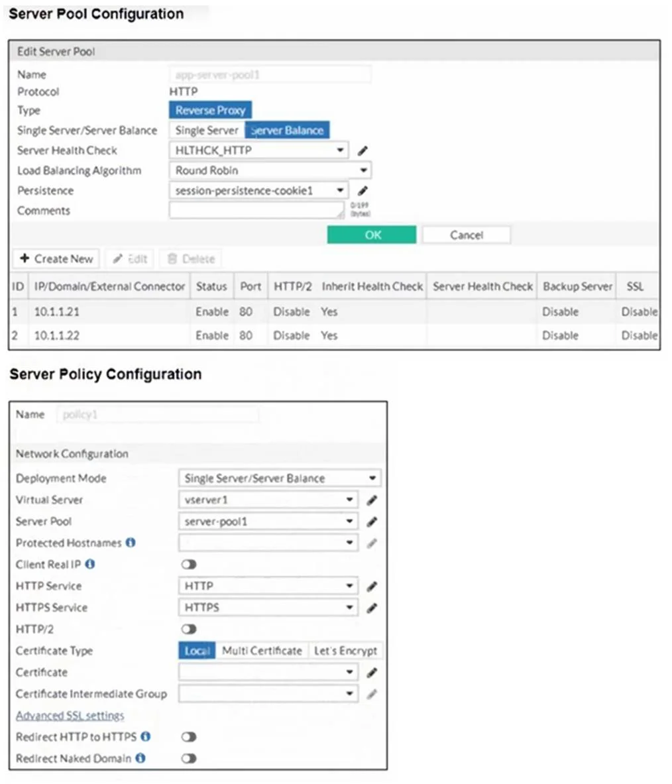The width and height of the screenshot is (672, 784).
Task: Edit Certificate Intermediate Group pencil icon
Action: coord(372,694)
